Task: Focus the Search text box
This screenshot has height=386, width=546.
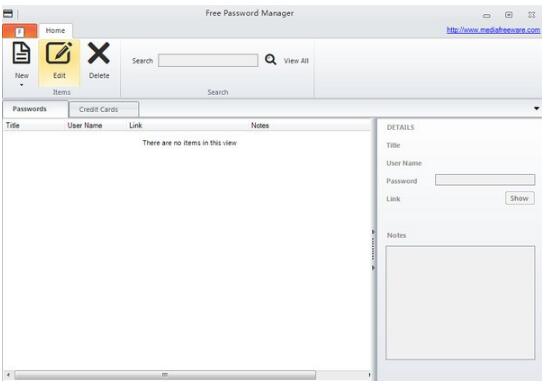Action: [x=208, y=60]
